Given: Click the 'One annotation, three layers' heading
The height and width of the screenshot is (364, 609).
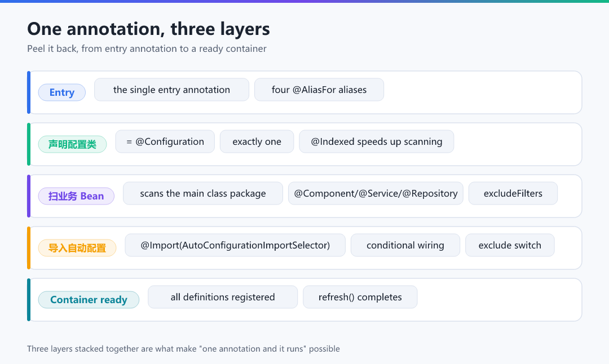Looking at the screenshot, I should pos(148,29).
